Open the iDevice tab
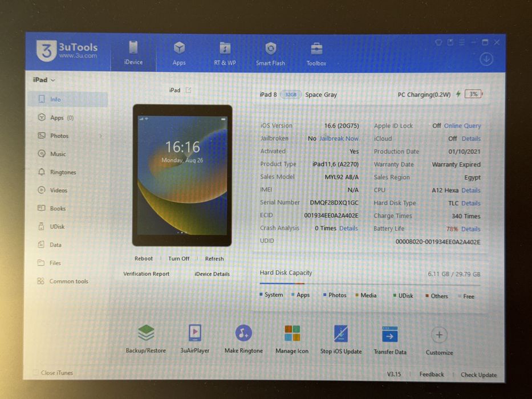 coord(133,53)
